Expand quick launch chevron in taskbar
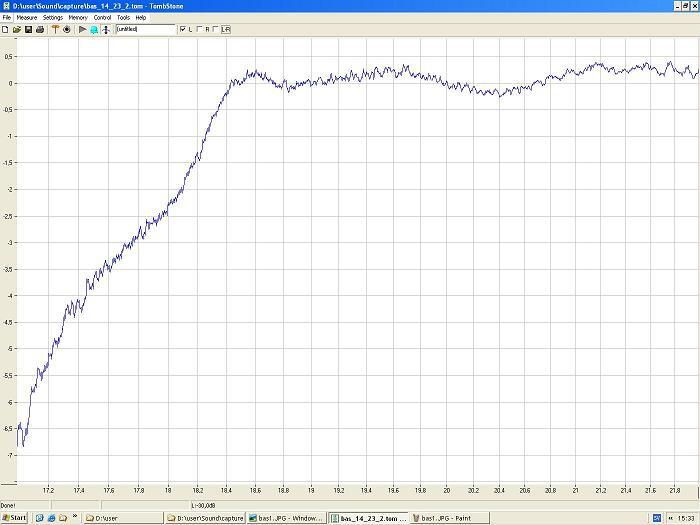The image size is (700, 525). coord(75,516)
